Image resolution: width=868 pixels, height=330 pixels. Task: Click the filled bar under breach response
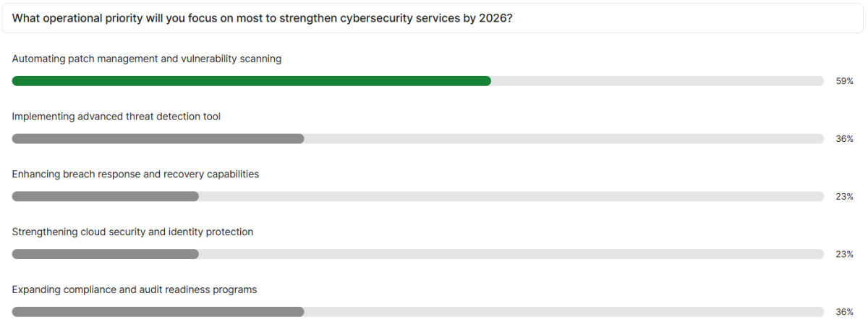[105, 197]
